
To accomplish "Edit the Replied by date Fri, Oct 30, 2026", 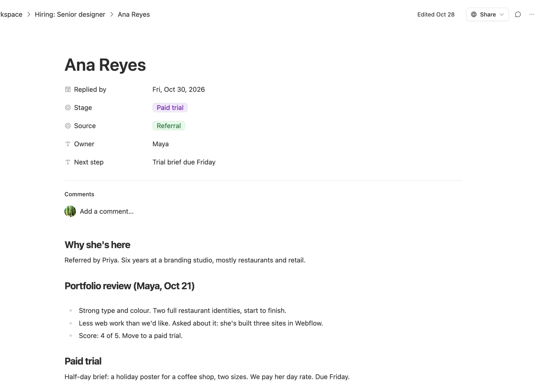I will tap(179, 90).
